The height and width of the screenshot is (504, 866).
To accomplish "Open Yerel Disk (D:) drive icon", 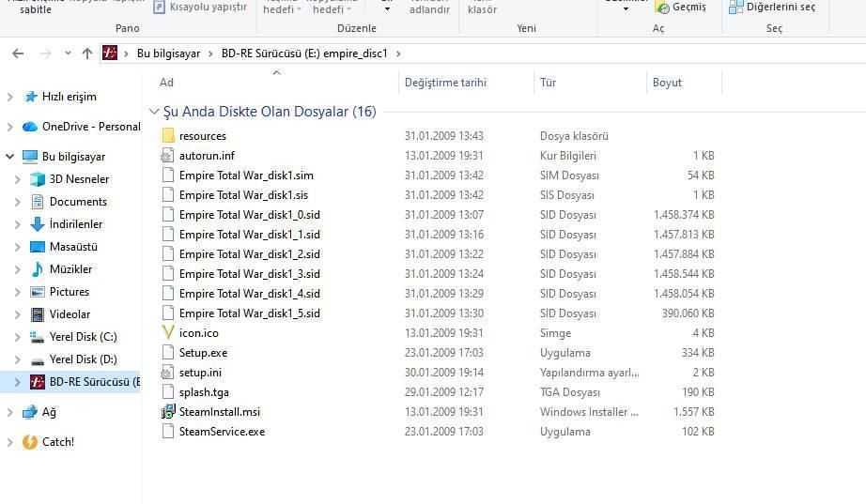I will (x=37, y=359).
